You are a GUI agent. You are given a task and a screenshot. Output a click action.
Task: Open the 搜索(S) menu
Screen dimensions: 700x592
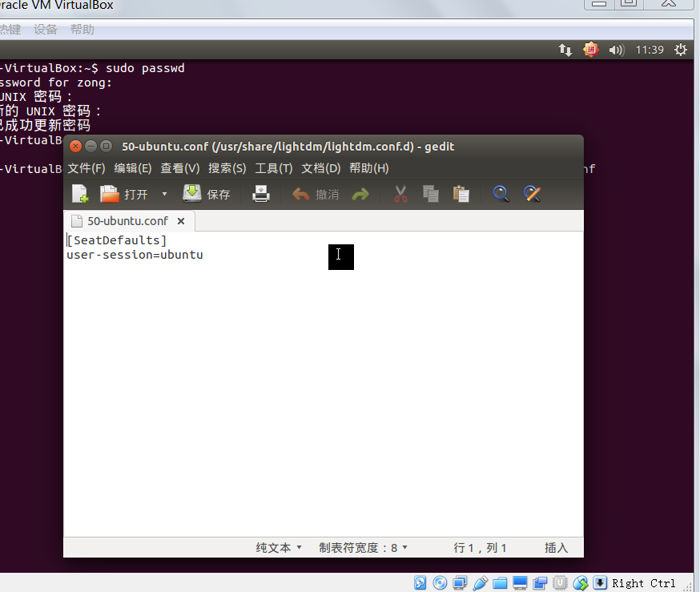(227, 168)
